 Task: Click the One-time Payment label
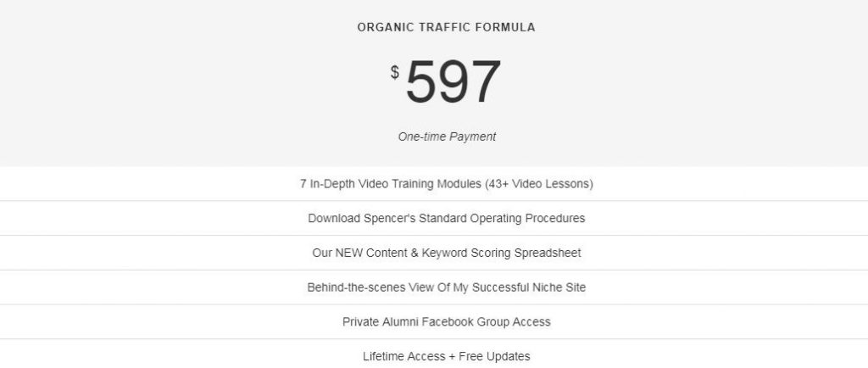447,136
